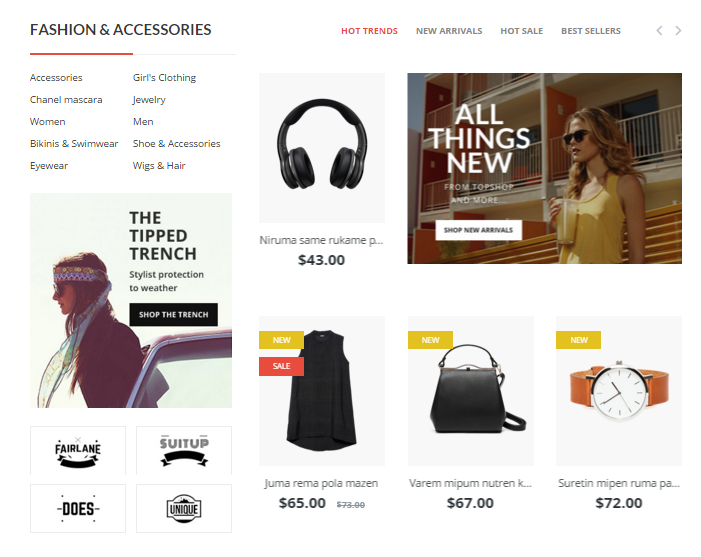Open the Fairlane brand logo
The image size is (701, 557).
coord(78,451)
